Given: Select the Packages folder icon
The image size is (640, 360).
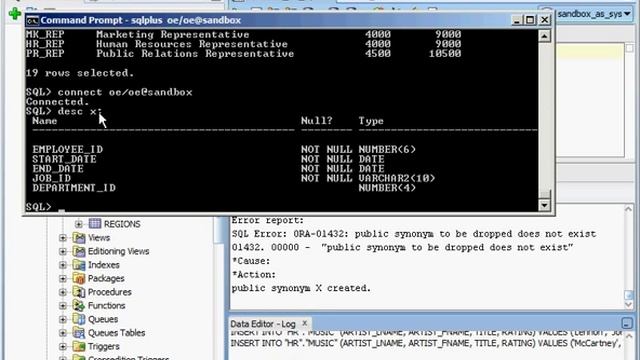Looking at the screenshot, I should (79, 278).
